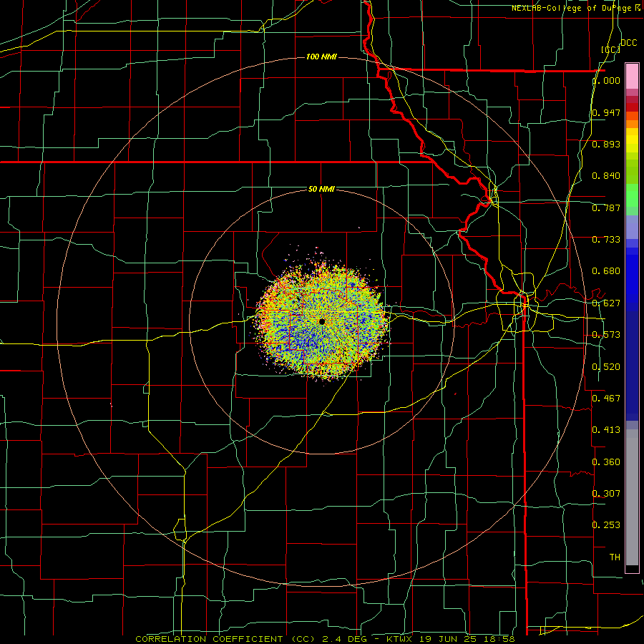Click the DCC product label
644x644 pixels.
[x=628, y=43]
